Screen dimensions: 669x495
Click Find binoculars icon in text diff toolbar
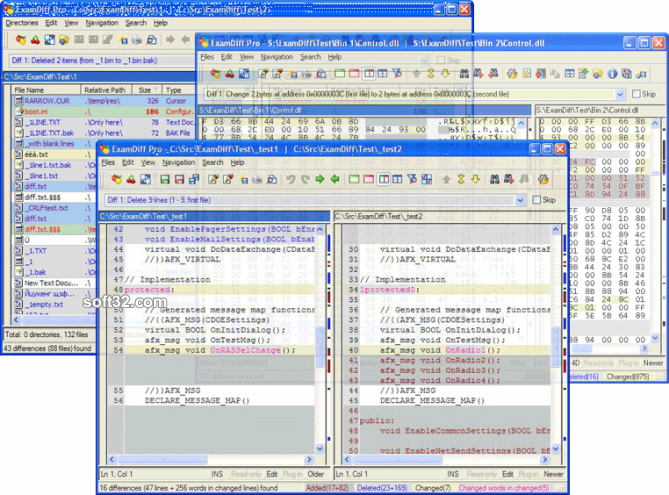(x=494, y=179)
